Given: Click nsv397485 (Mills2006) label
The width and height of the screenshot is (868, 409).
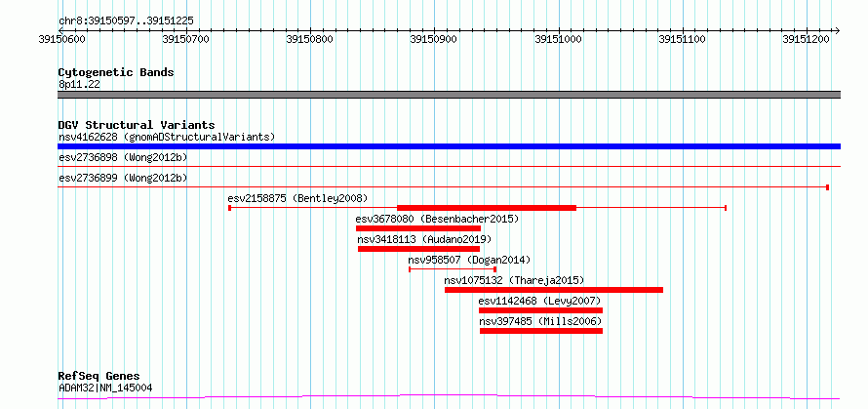Looking at the screenshot, I should pyautogui.click(x=540, y=321).
